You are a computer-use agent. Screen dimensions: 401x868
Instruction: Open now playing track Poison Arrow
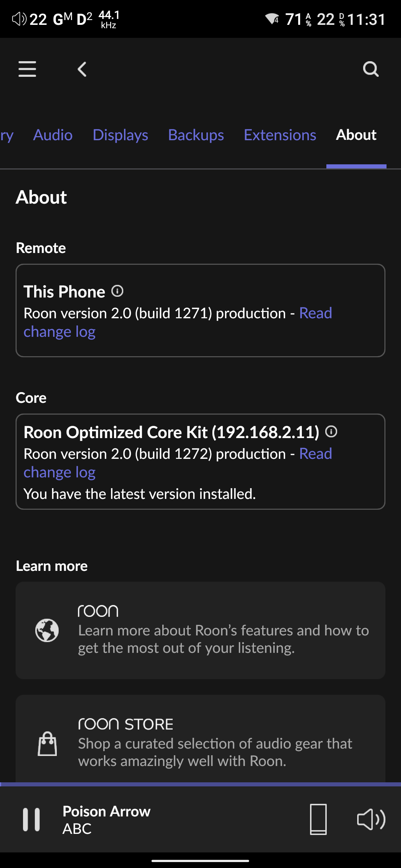tap(107, 819)
